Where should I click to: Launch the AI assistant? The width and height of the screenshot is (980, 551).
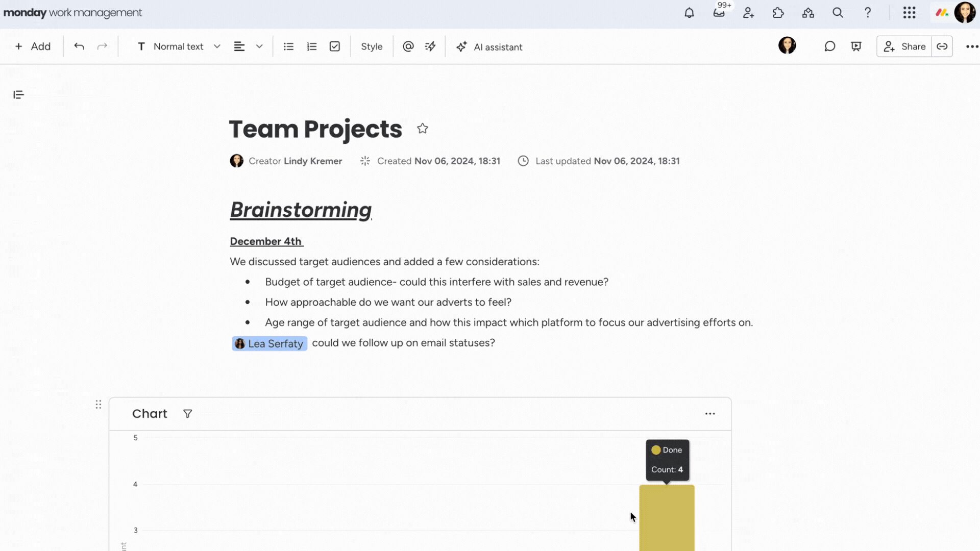tap(489, 46)
